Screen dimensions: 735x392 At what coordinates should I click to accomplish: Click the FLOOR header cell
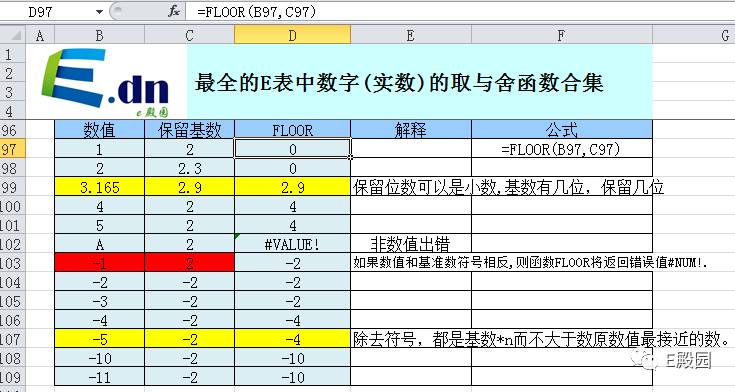292,130
